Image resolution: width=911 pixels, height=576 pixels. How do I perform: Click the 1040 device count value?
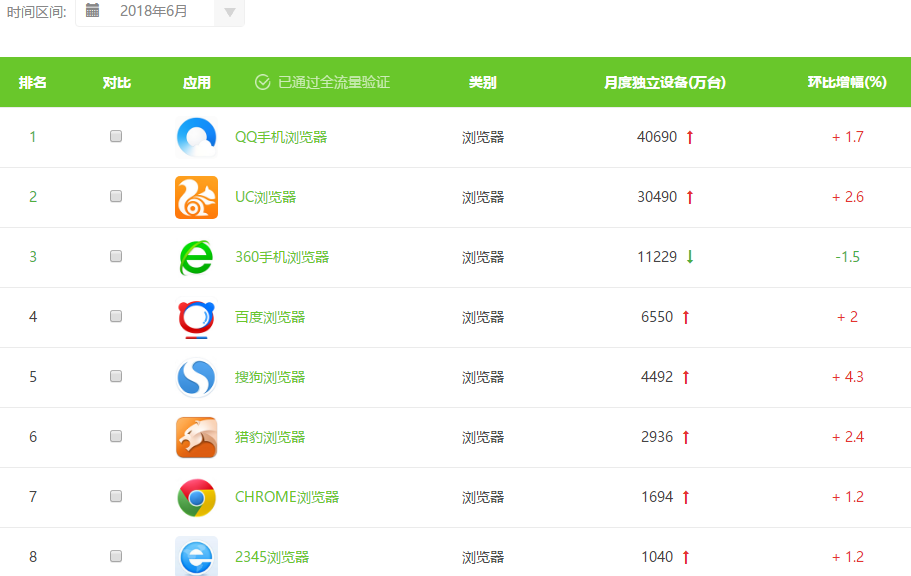pyautogui.click(x=657, y=557)
